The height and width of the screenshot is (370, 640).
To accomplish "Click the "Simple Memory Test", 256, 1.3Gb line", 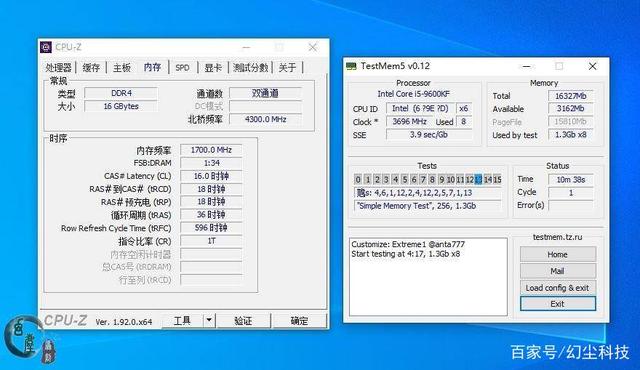I will 427,206.
